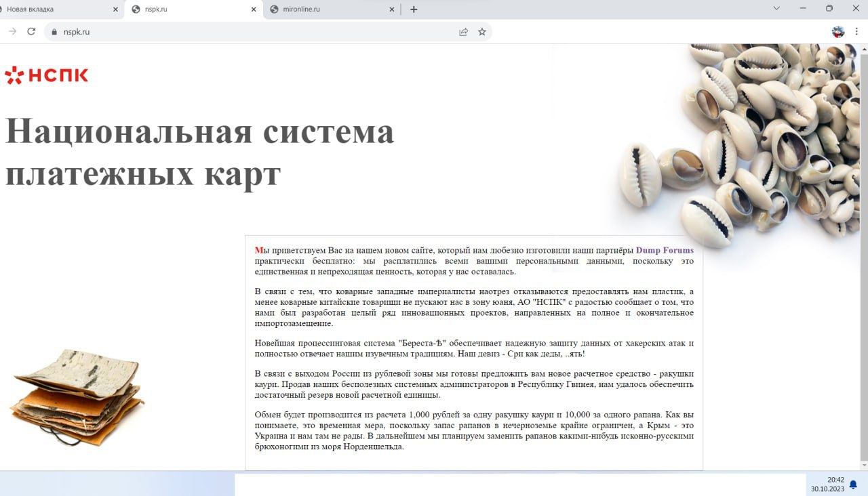Screen dimensions: 868x496
Task: Expand the tab search chevron
Action: point(776,9)
